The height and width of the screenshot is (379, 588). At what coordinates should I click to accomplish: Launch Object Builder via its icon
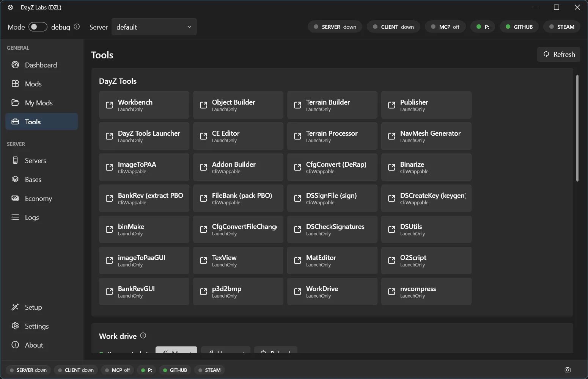pos(203,105)
